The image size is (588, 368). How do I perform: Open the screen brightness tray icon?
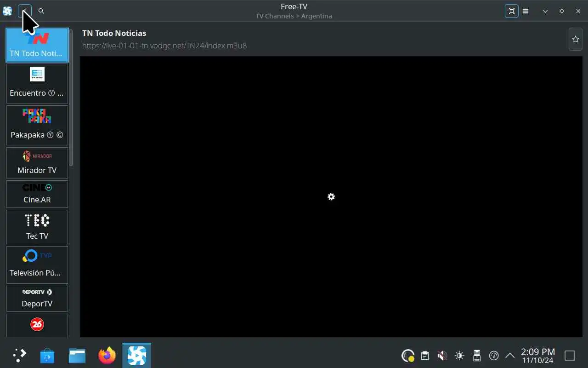[459, 356]
